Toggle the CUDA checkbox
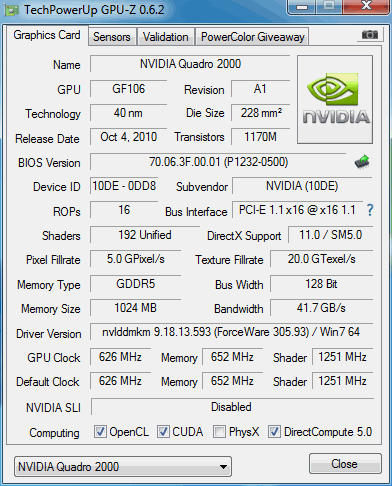The height and width of the screenshot is (486, 392). (163, 432)
